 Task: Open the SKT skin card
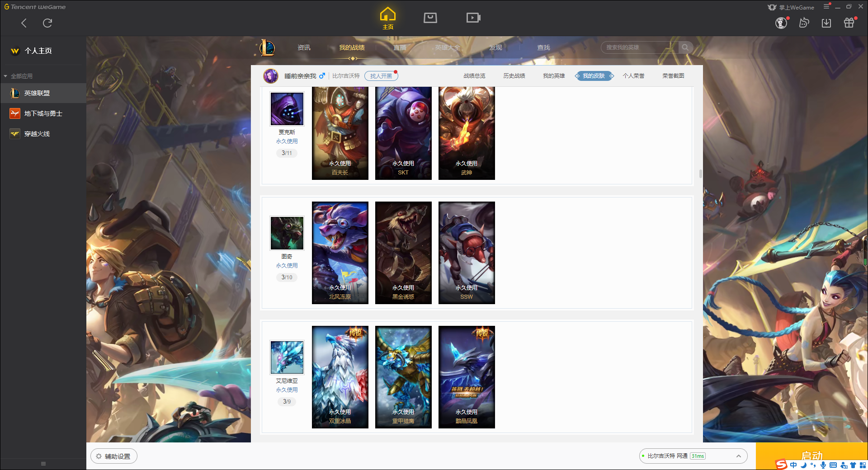tap(403, 133)
